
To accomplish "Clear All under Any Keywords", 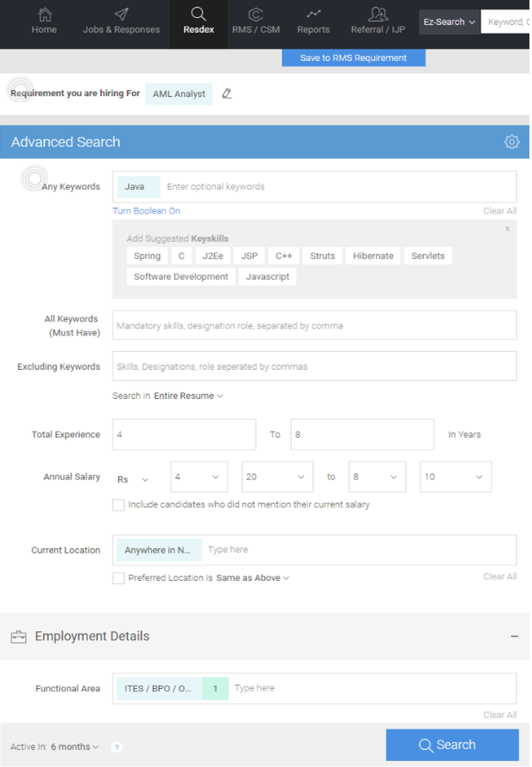I will pyautogui.click(x=499, y=211).
